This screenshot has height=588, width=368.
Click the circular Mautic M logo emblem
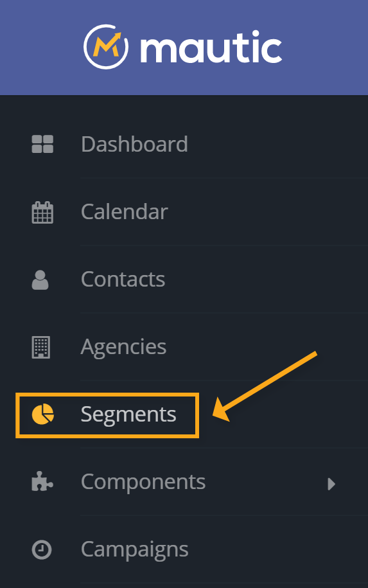click(106, 47)
